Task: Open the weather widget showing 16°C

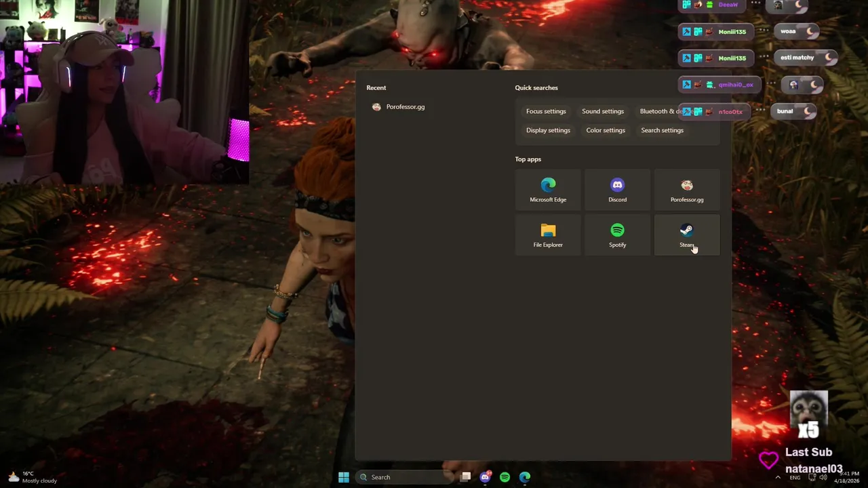Action: click(33, 477)
